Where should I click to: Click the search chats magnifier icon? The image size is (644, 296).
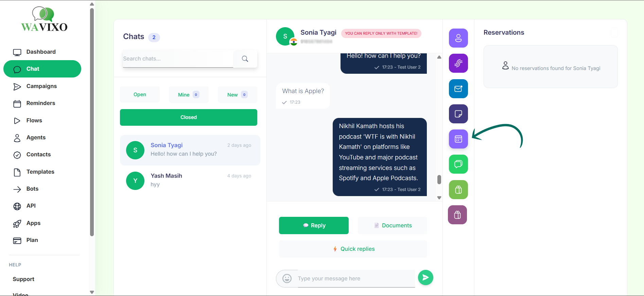[x=245, y=59]
